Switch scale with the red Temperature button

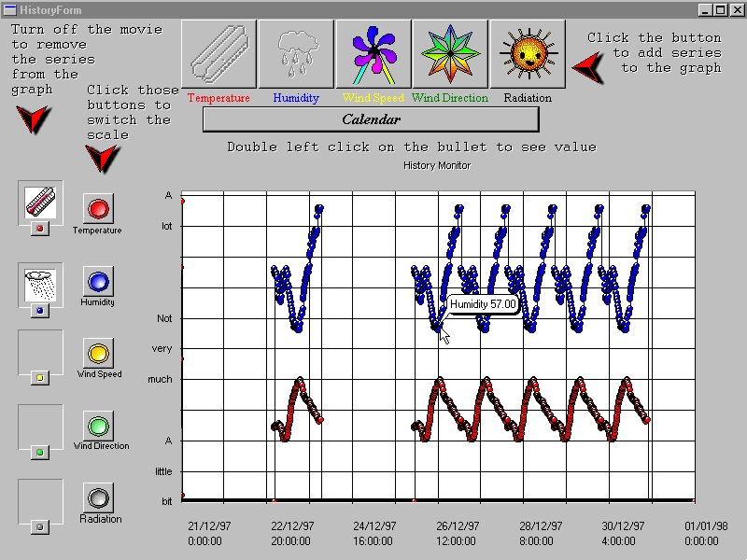pos(97,207)
